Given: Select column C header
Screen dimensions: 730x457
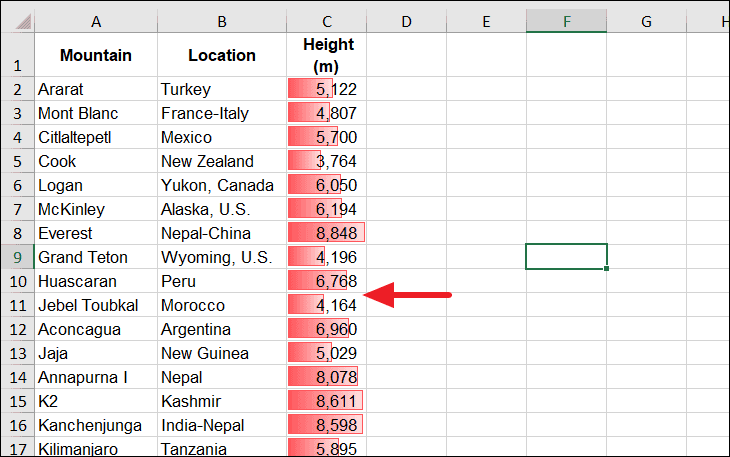Looking at the screenshot, I should tap(327, 21).
